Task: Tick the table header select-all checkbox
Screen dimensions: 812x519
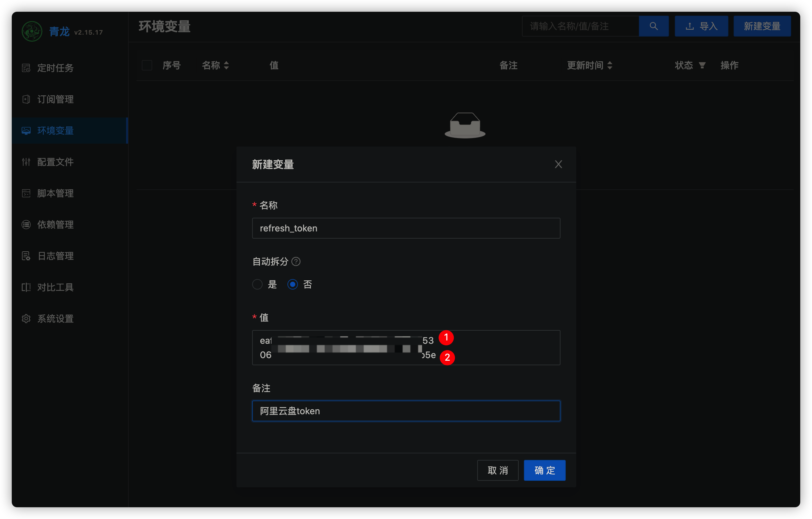Action: [x=147, y=65]
